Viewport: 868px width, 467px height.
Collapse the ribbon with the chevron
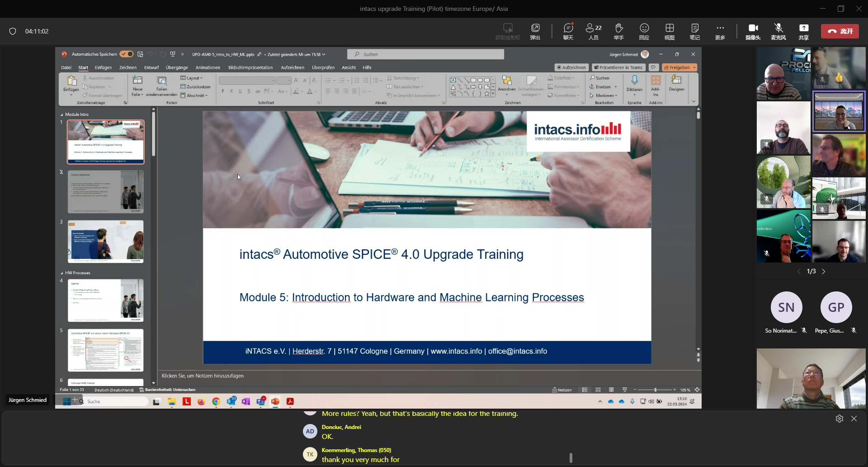pos(693,102)
